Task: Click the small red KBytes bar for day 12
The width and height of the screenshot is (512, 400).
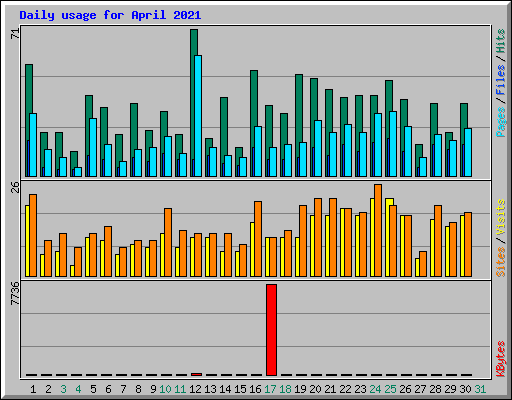Action: click(x=197, y=374)
